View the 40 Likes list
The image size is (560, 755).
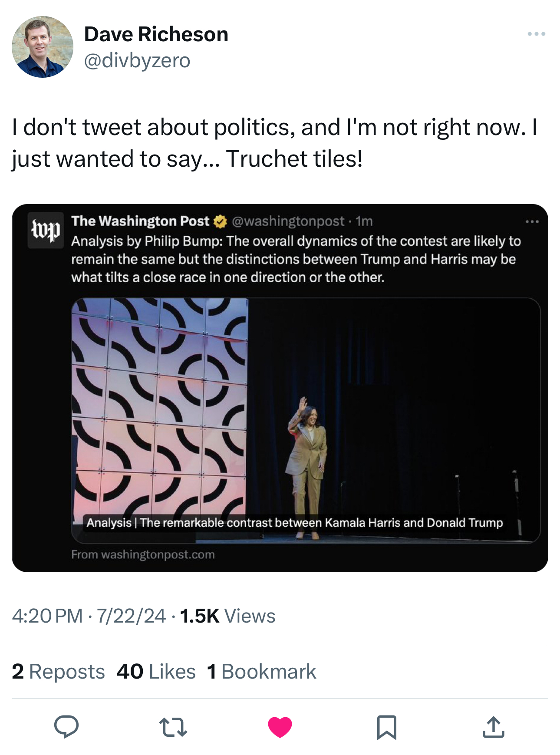156,671
